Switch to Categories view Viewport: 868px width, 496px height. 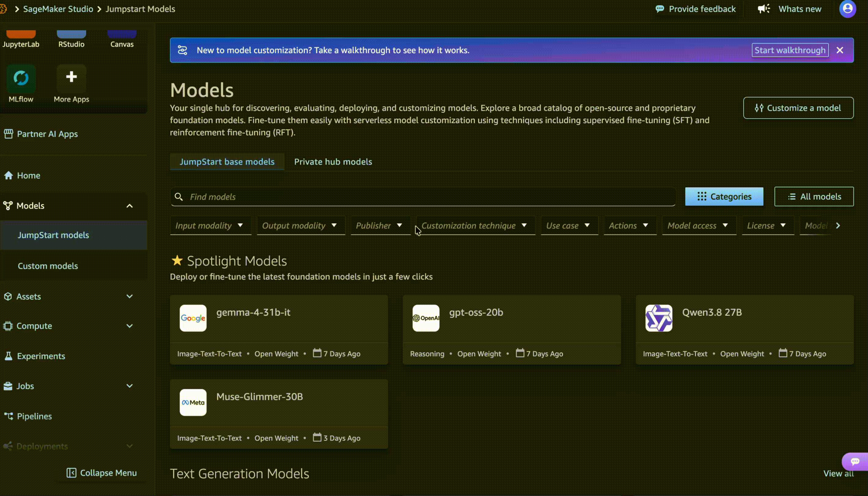pos(724,197)
